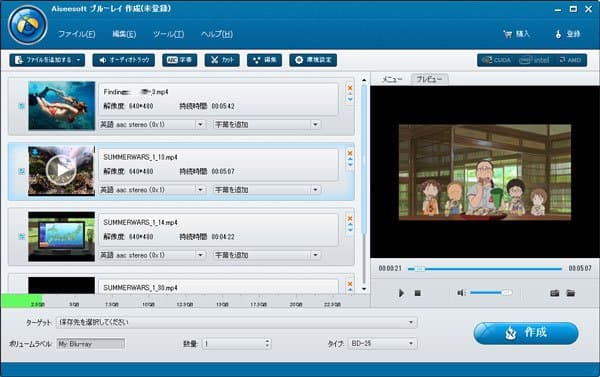Open preferences via the gear toolbar button
This screenshot has height=377, width=600.
tap(313, 60)
